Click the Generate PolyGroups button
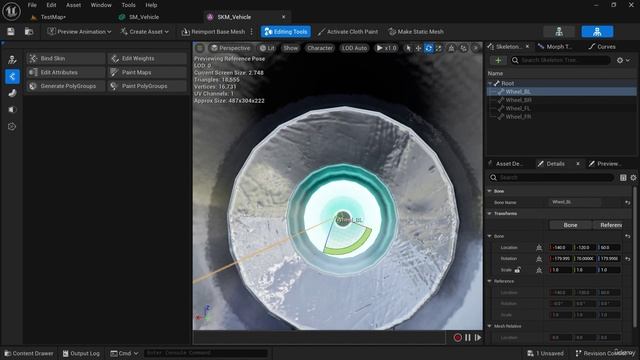Viewport: 640px width, 360px height. click(65, 87)
